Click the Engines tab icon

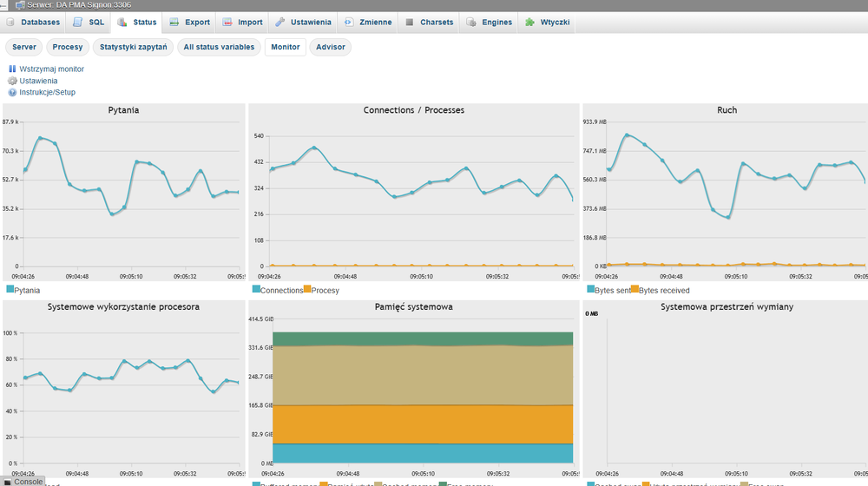472,22
